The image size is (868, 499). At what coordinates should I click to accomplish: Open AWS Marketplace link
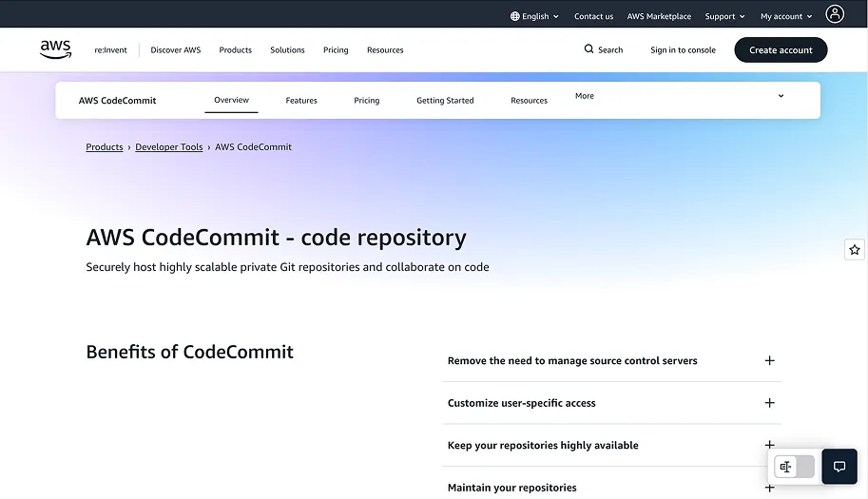(659, 16)
